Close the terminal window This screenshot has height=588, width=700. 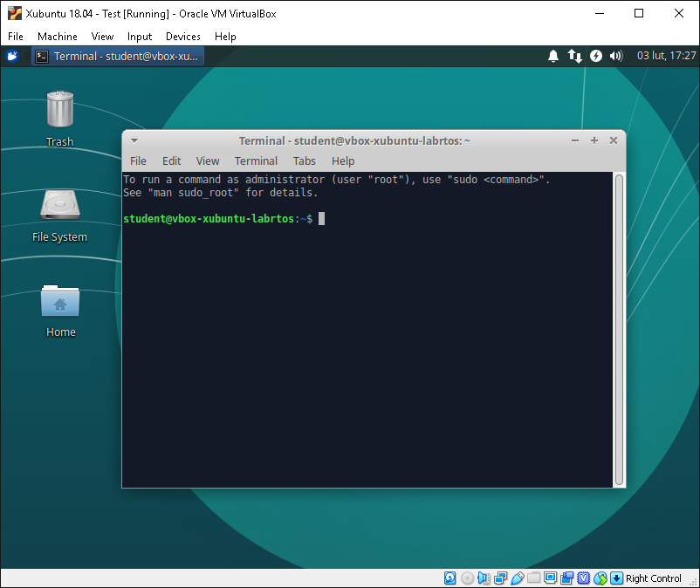tap(614, 140)
